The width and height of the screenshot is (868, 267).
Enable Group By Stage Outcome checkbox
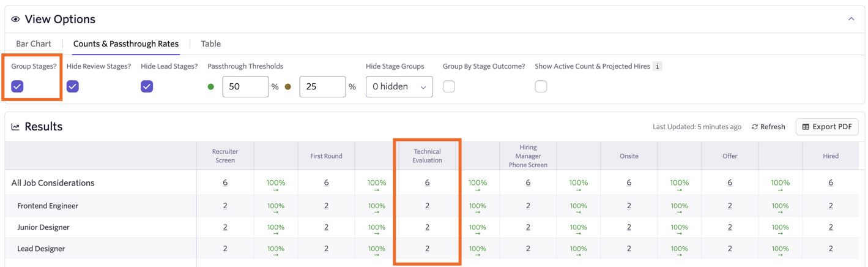[x=449, y=86]
